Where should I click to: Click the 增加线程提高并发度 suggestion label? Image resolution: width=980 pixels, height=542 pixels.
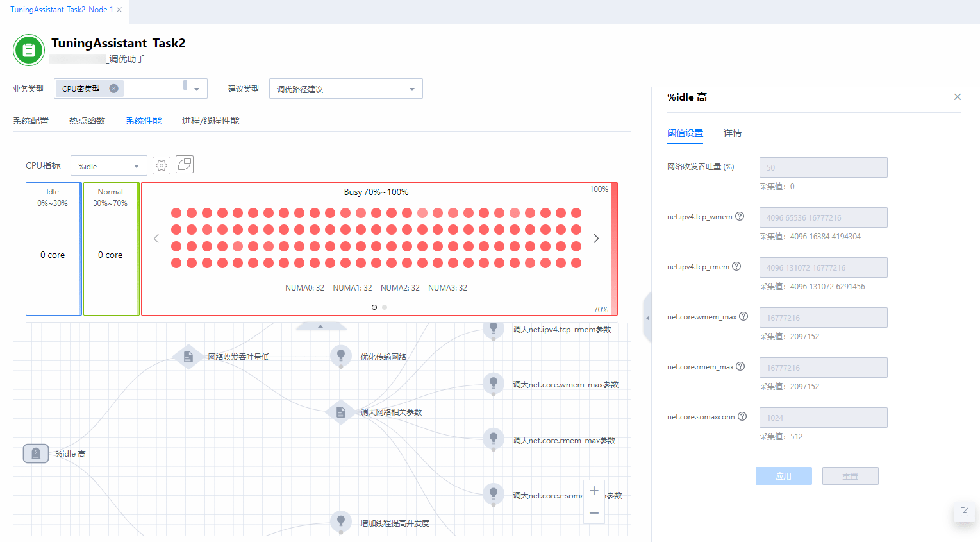[395, 523]
